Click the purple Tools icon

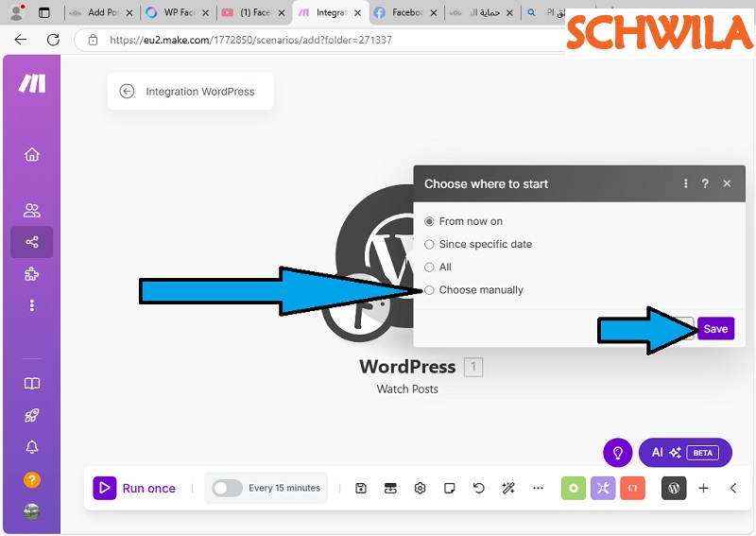click(603, 488)
